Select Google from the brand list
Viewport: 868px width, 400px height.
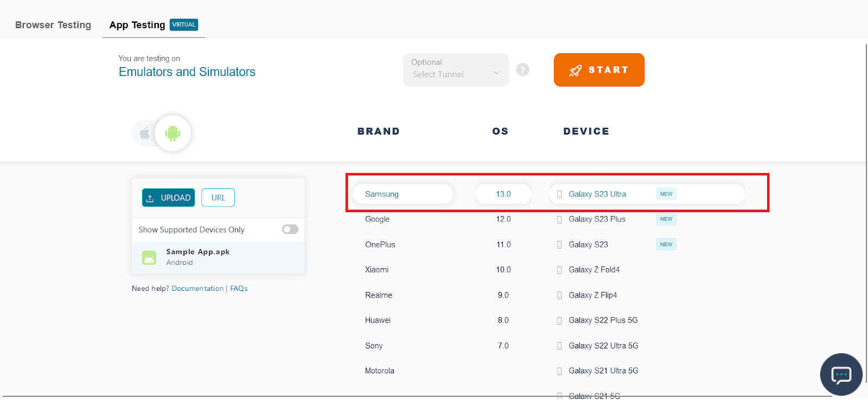(378, 219)
